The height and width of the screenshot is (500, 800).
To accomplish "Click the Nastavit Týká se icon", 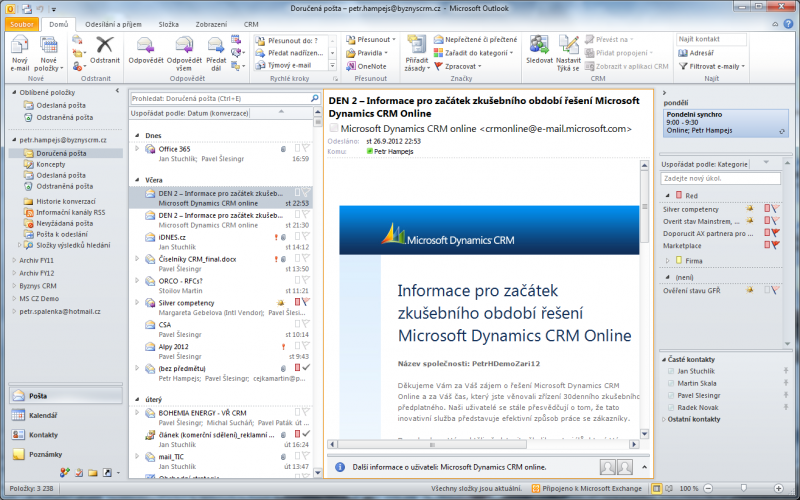I will pos(568,53).
